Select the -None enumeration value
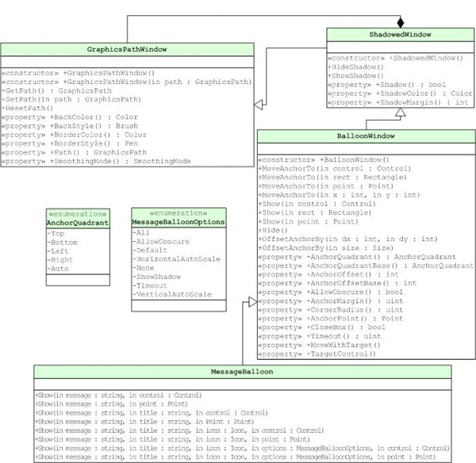This screenshot has height=463, width=476. click(x=143, y=268)
